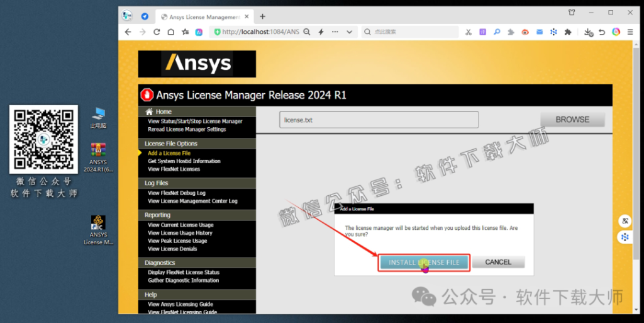Click the browser logo icon in title bar
Viewport: 644px width, 323px height.
pyautogui.click(x=127, y=16)
